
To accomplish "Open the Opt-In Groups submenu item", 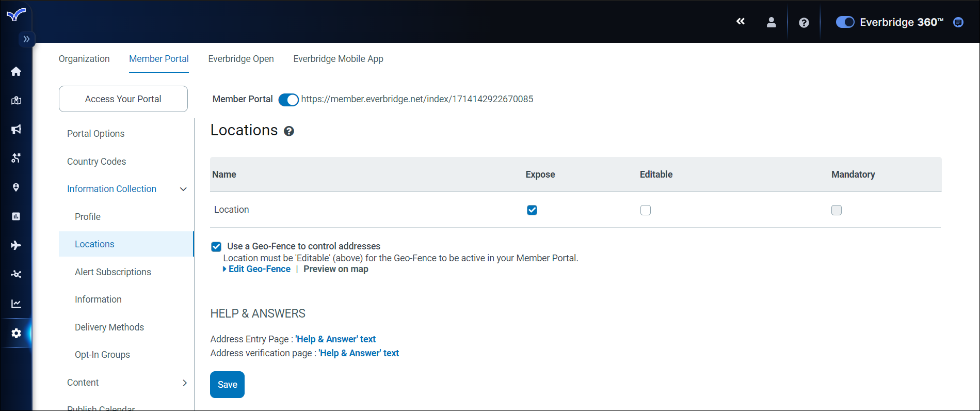I will [x=102, y=355].
